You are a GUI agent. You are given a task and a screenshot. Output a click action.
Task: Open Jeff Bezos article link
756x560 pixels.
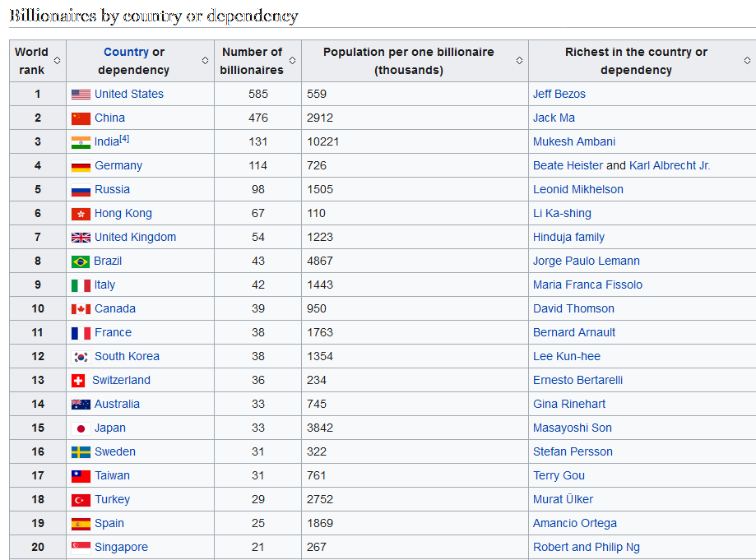(559, 94)
